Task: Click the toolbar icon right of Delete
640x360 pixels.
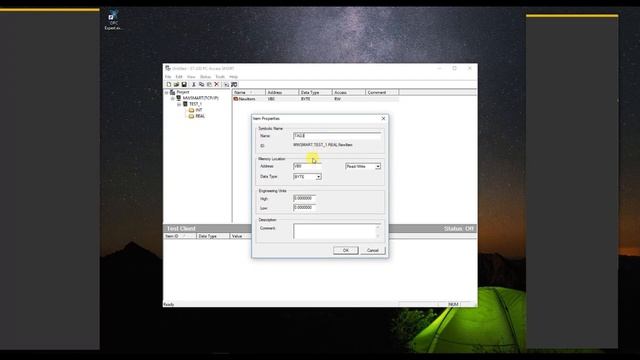Action: pos(226,84)
